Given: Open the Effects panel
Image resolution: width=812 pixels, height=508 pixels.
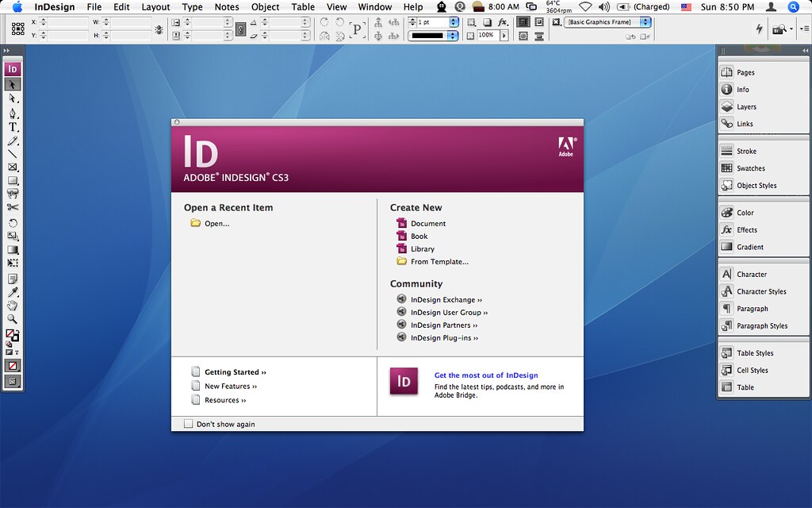Looking at the screenshot, I should pos(746,230).
